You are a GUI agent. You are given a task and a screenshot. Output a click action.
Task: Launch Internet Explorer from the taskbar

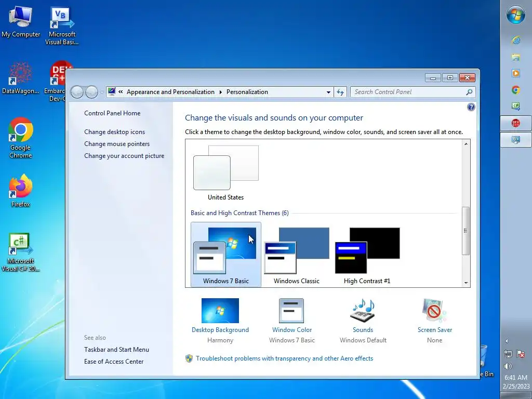pyautogui.click(x=516, y=41)
